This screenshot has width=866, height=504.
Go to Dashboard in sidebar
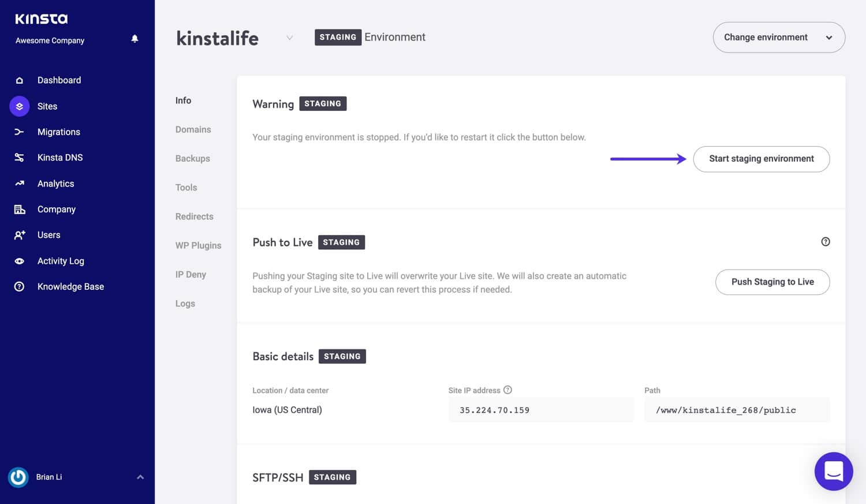click(x=59, y=80)
